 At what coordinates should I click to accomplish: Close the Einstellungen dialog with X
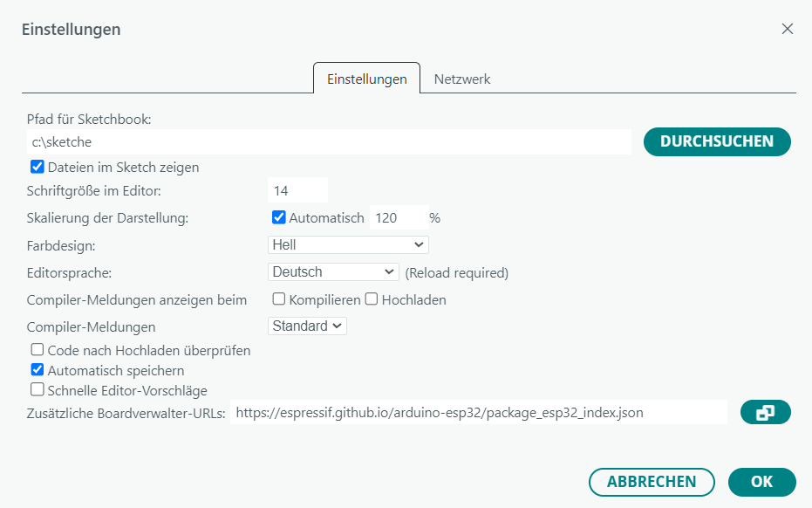point(787,29)
